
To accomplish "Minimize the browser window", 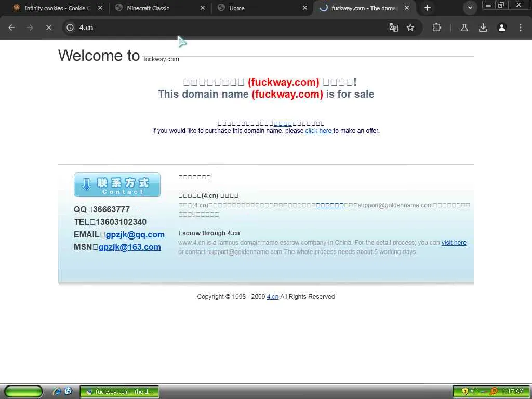I will click(x=488, y=5).
